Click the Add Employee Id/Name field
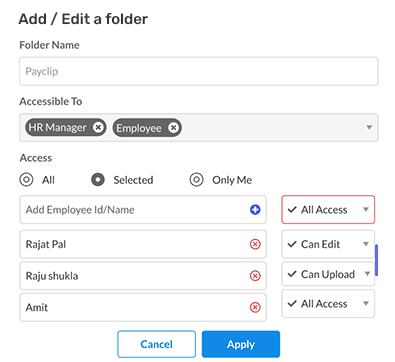The height and width of the screenshot is (362, 395). pyautogui.click(x=143, y=210)
